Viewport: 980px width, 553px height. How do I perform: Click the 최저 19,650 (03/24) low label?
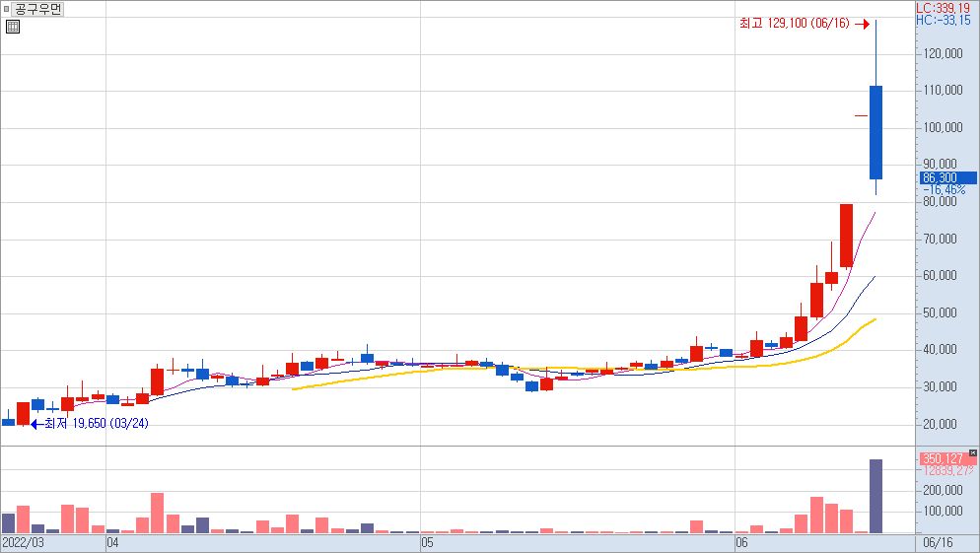pyautogui.click(x=97, y=423)
